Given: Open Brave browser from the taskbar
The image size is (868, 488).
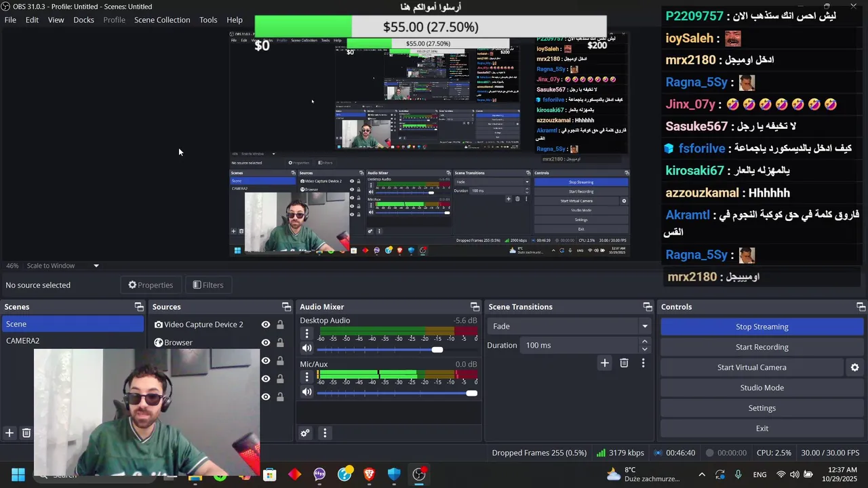Looking at the screenshot, I should pyautogui.click(x=370, y=474).
